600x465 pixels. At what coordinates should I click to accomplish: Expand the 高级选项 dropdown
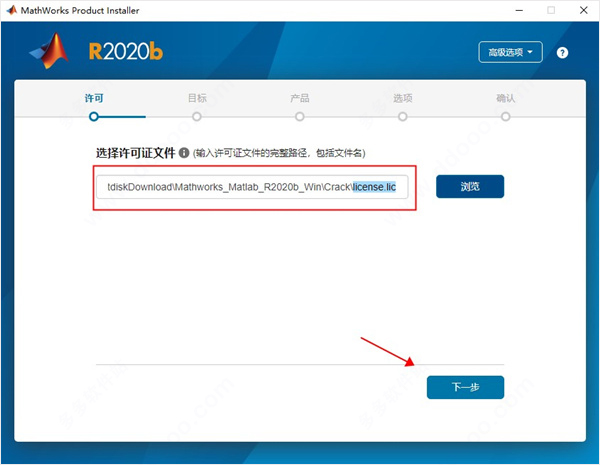pyautogui.click(x=510, y=52)
